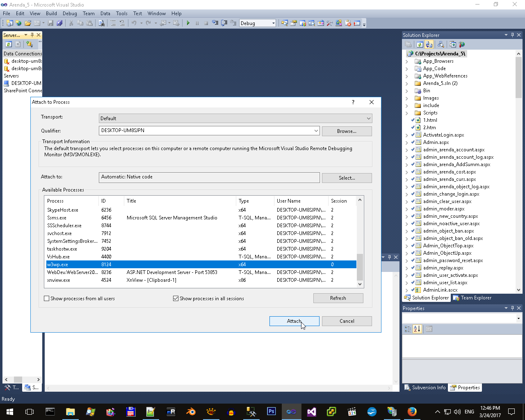Click the Server Explorer horizontal scrollbar thumb
525x420 pixels.
[18, 379]
